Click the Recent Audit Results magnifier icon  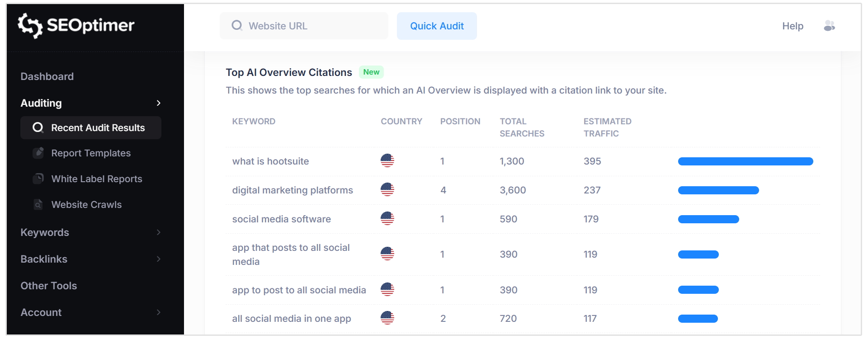tap(38, 128)
